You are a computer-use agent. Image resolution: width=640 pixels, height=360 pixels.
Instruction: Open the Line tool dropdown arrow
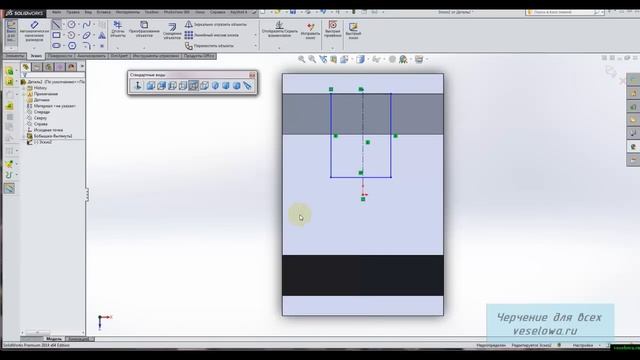tap(64, 24)
